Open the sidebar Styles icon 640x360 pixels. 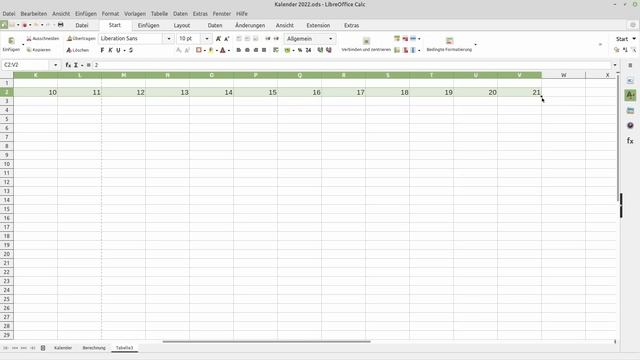pos(630,95)
